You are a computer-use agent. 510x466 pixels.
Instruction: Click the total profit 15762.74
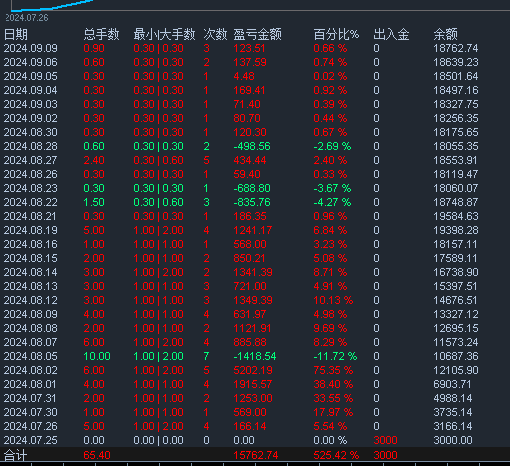tap(255, 455)
